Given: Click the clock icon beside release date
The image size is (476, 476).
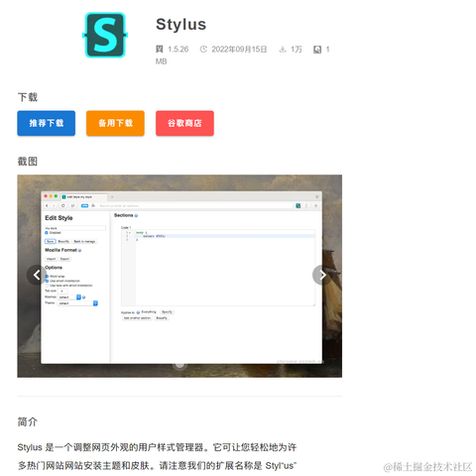Looking at the screenshot, I should pos(203,50).
